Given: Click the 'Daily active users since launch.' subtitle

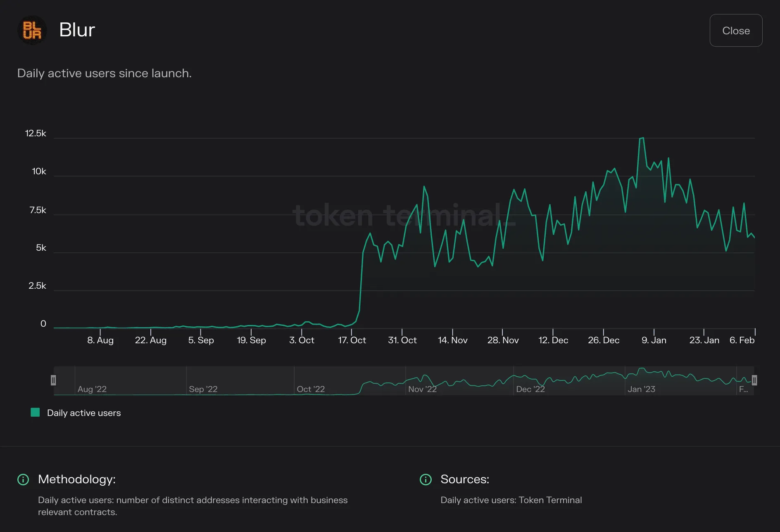Looking at the screenshot, I should click(105, 73).
